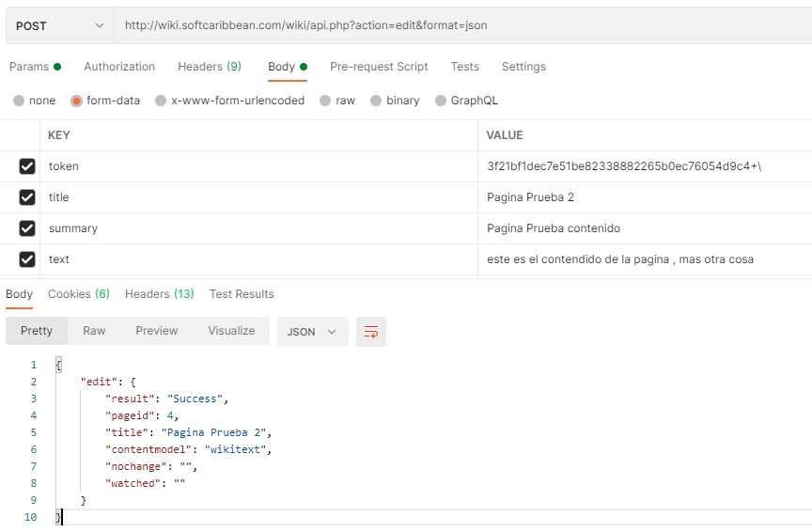This screenshot has height=532, width=812.
Task: Edit the text value field
Action: click(620, 259)
